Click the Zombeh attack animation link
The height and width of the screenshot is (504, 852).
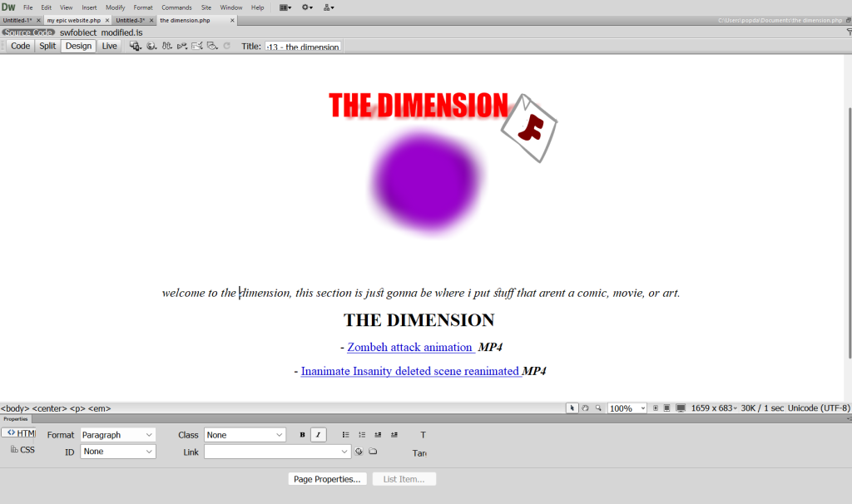[x=410, y=347]
